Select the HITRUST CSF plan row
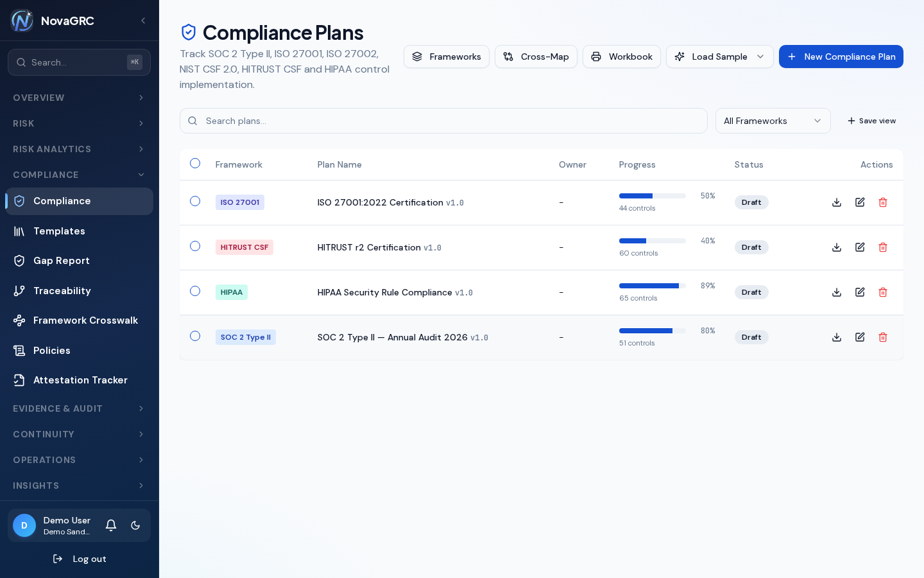The image size is (924, 578). click(x=195, y=246)
